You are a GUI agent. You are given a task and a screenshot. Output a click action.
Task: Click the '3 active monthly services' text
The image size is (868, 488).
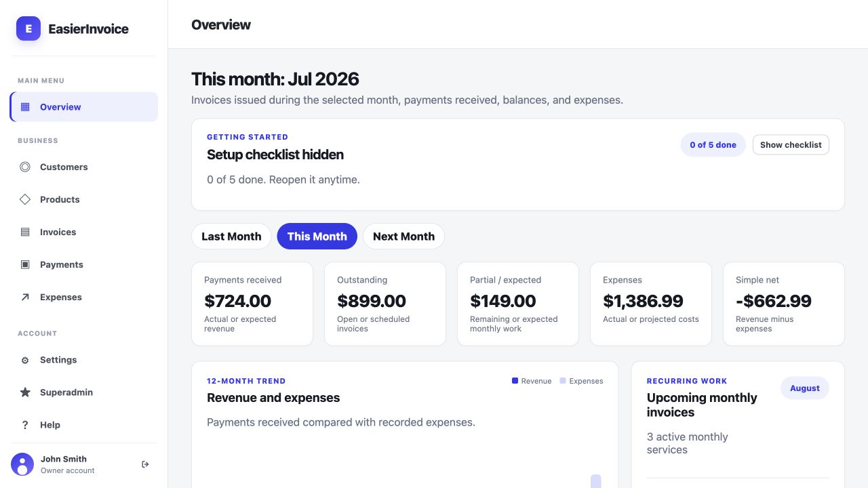[688, 443]
